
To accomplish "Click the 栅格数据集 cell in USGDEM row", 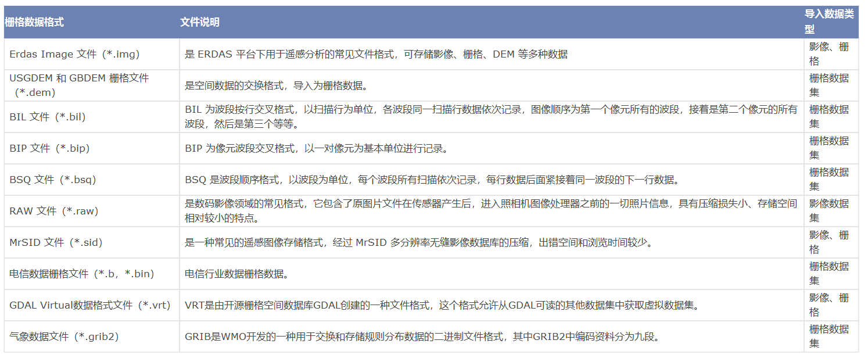I will point(831,85).
